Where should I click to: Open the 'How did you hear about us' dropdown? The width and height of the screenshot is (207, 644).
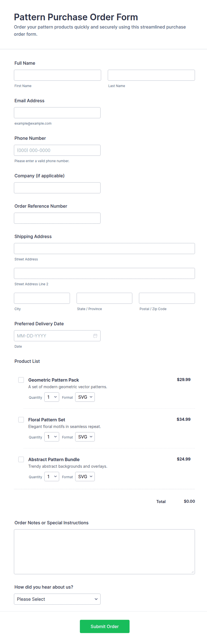point(57,599)
